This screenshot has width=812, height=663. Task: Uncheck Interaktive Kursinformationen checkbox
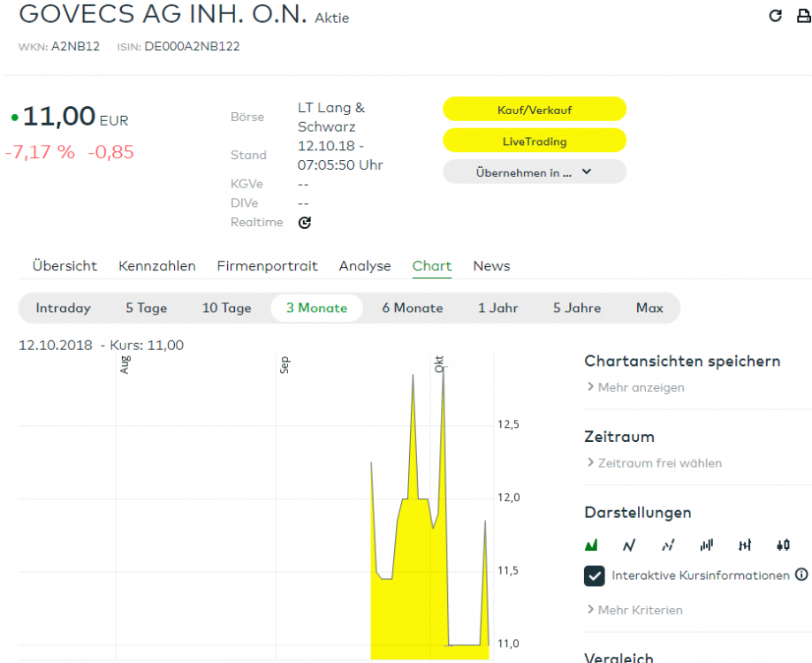pos(594,575)
